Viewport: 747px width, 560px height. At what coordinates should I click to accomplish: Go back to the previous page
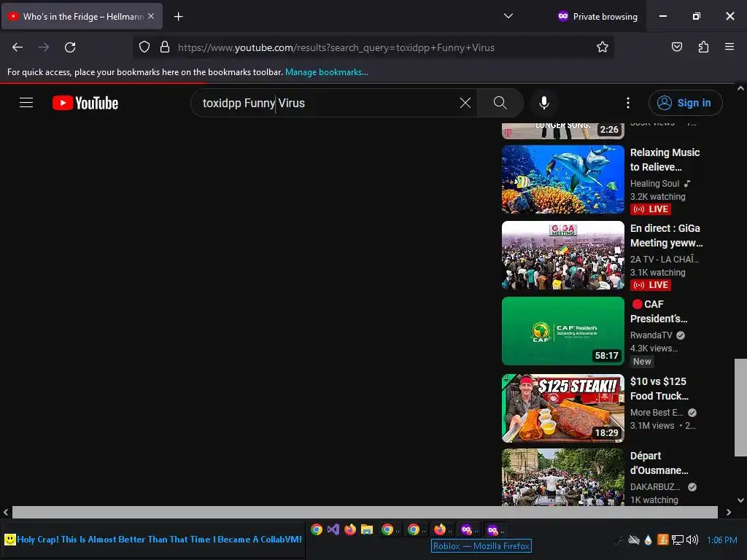pyautogui.click(x=18, y=47)
